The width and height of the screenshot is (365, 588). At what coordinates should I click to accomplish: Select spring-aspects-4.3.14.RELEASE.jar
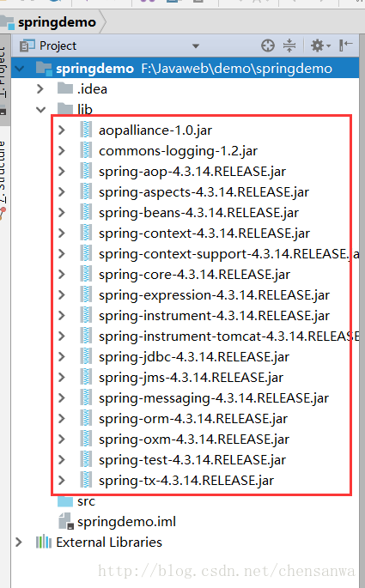click(x=204, y=192)
